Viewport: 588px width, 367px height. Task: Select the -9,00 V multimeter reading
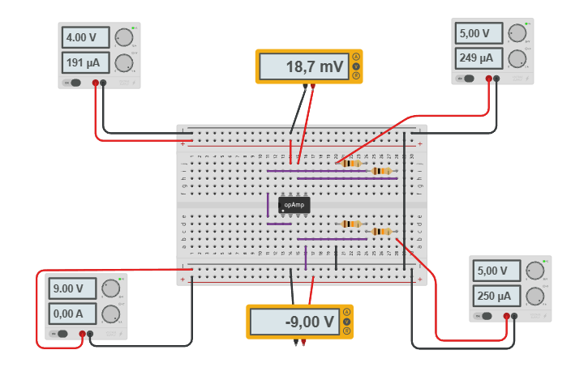coord(294,322)
